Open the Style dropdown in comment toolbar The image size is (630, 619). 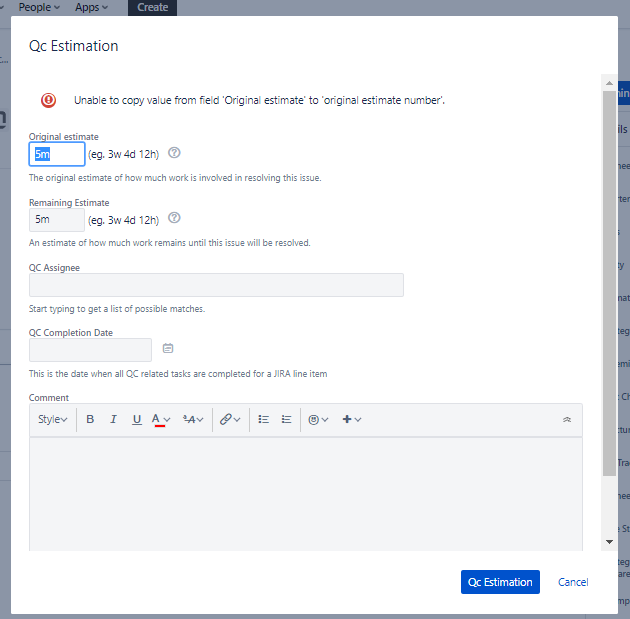[x=53, y=419]
